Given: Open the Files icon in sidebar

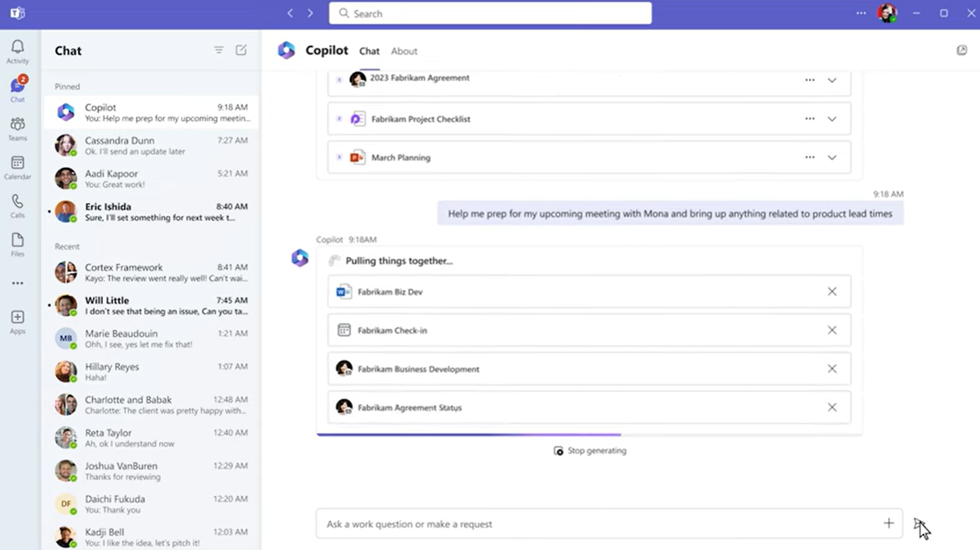Looking at the screenshot, I should (18, 244).
